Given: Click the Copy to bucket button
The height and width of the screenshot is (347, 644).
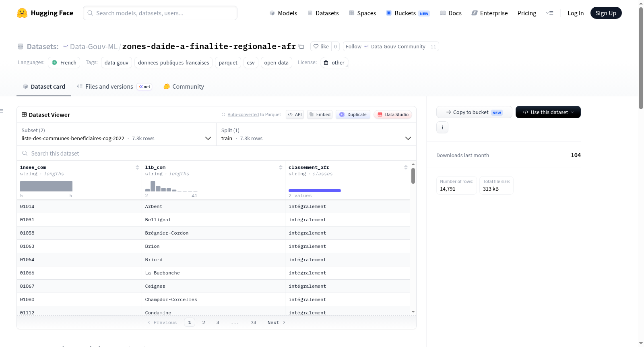Looking at the screenshot, I should click(474, 112).
